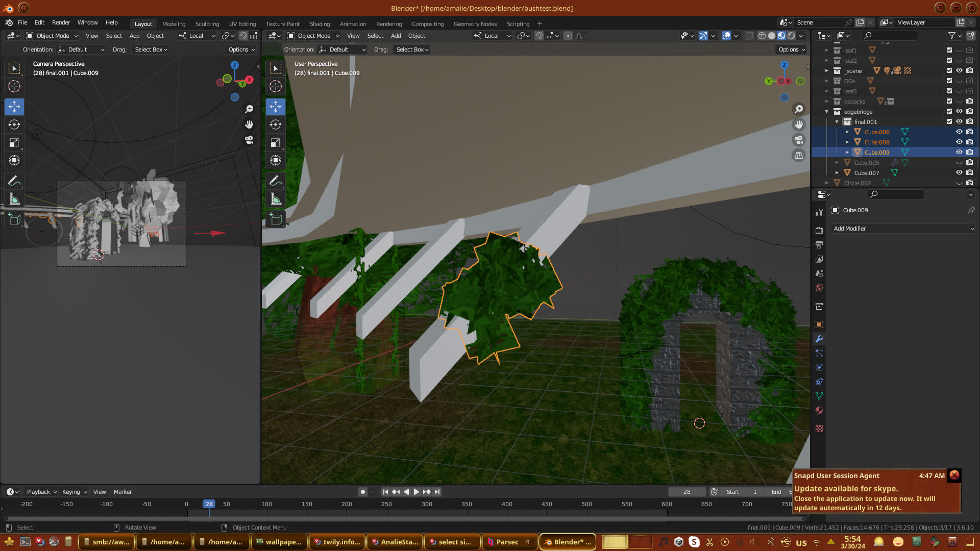Viewport: 980px width, 551px height.
Task: Collapse the final.001 collection tree
Action: pyautogui.click(x=837, y=122)
